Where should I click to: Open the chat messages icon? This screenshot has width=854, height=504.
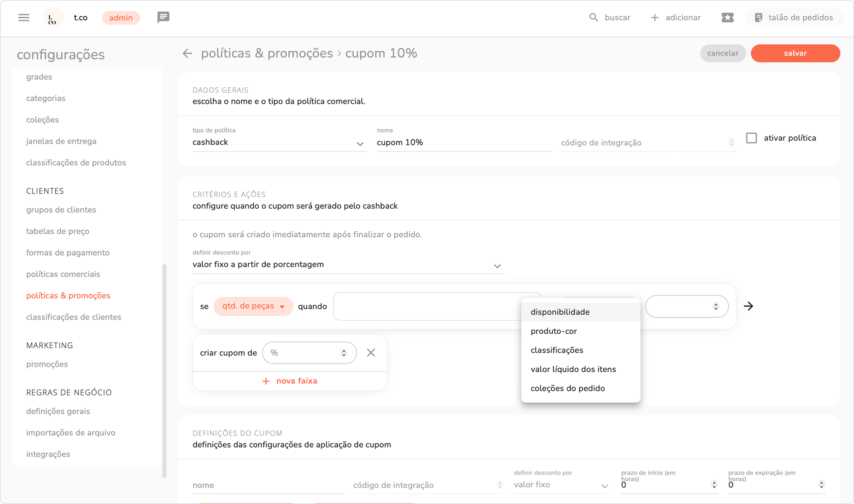pos(163,17)
